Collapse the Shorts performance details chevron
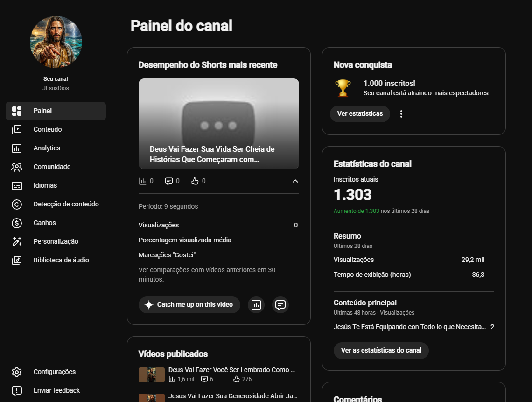 click(295, 181)
